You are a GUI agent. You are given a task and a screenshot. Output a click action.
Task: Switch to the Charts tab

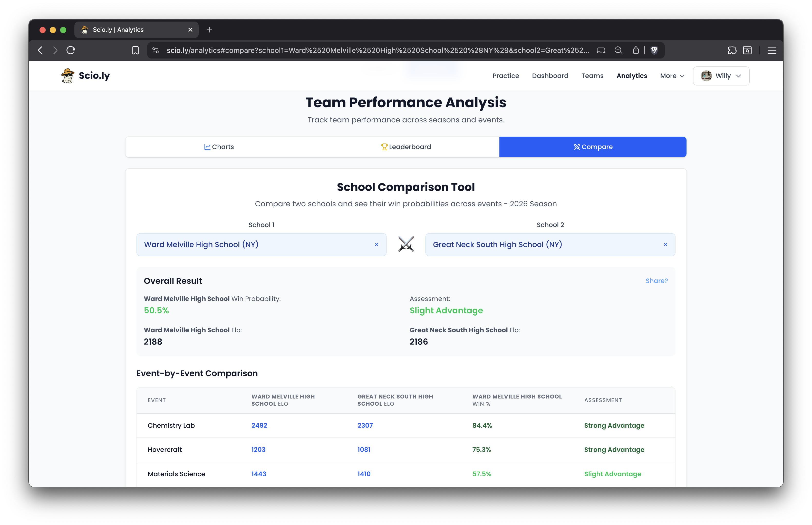(x=219, y=147)
